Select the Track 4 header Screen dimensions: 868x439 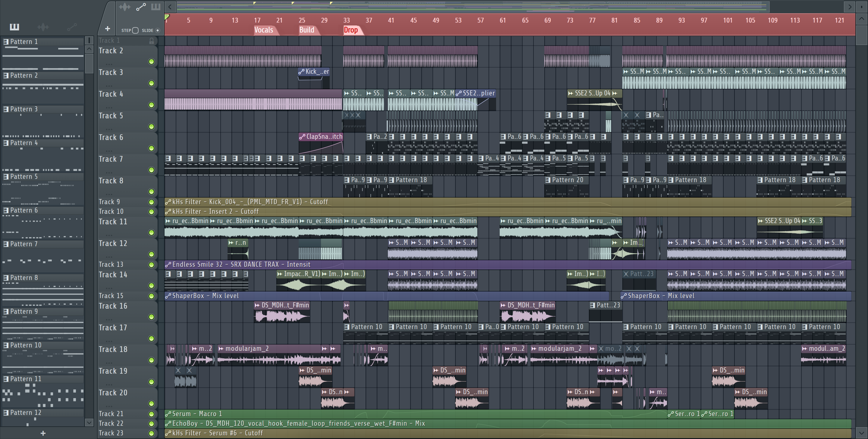127,100
